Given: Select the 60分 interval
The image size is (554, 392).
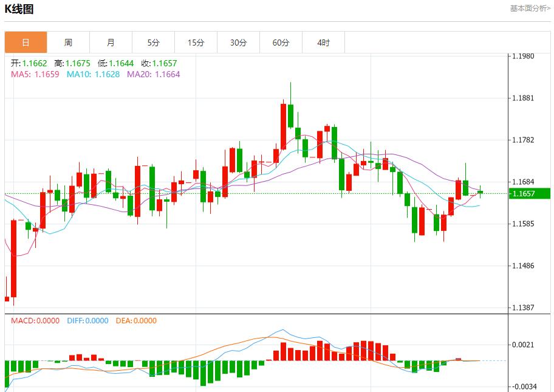Looking at the screenshot, I should pos(281,43).
